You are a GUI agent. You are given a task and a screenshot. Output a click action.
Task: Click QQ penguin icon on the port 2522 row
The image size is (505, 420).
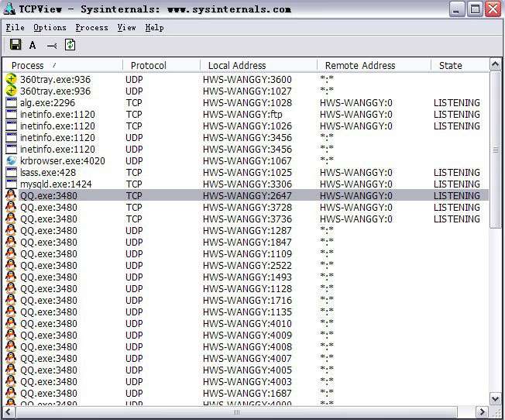11,265
